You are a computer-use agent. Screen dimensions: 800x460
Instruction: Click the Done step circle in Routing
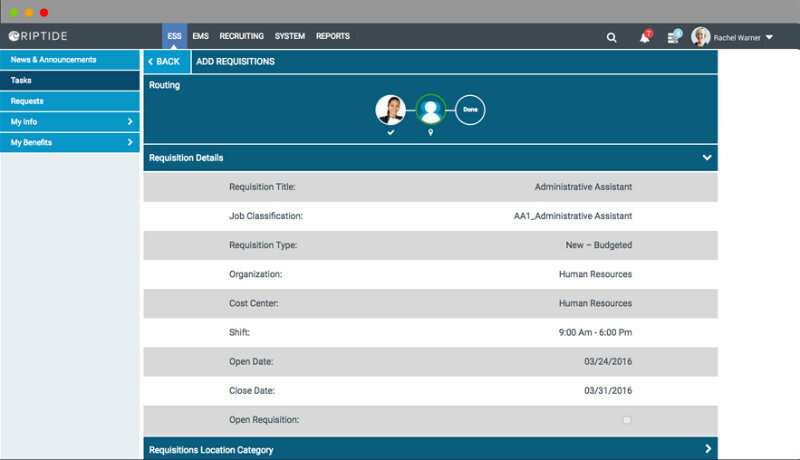(470, 109)
